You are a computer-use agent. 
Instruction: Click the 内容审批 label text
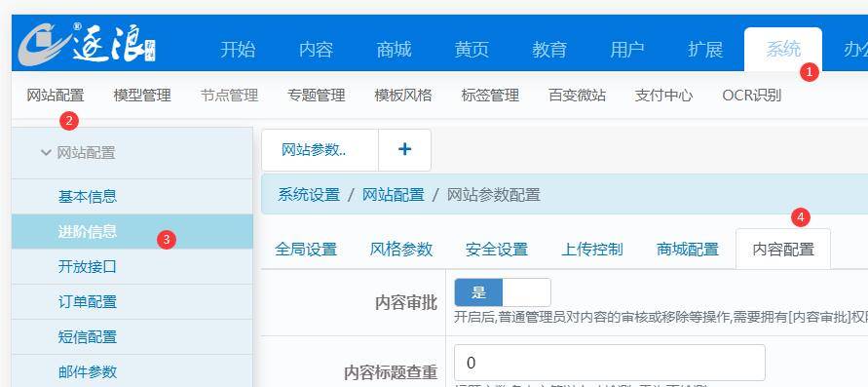[x=406, y=303]
